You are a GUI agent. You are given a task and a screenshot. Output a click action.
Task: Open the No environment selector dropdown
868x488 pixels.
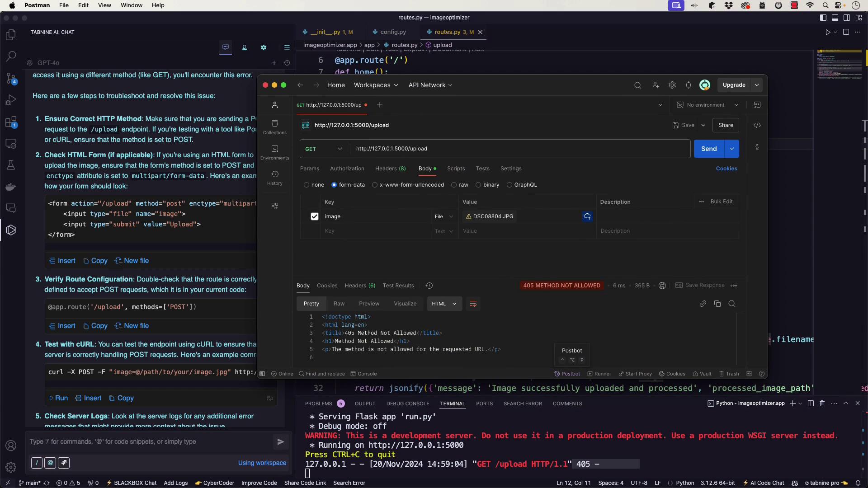pos(708,105)
